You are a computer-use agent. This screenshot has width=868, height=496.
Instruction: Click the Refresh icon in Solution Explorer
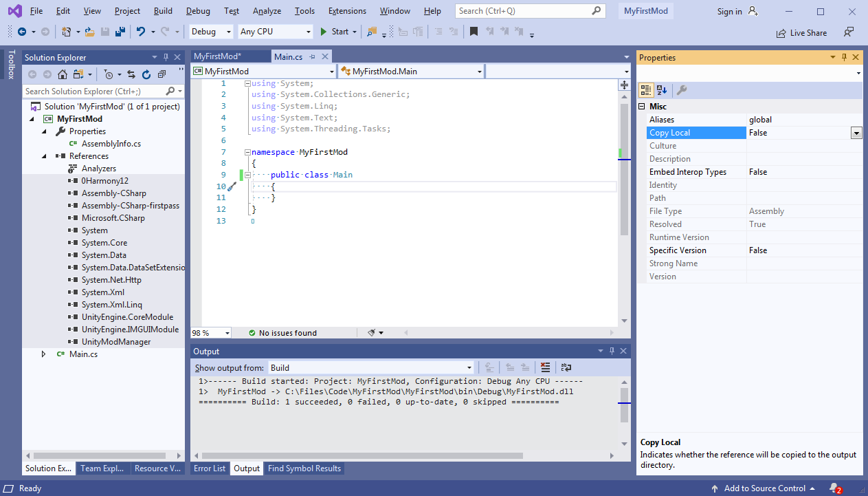coord(146,74)
